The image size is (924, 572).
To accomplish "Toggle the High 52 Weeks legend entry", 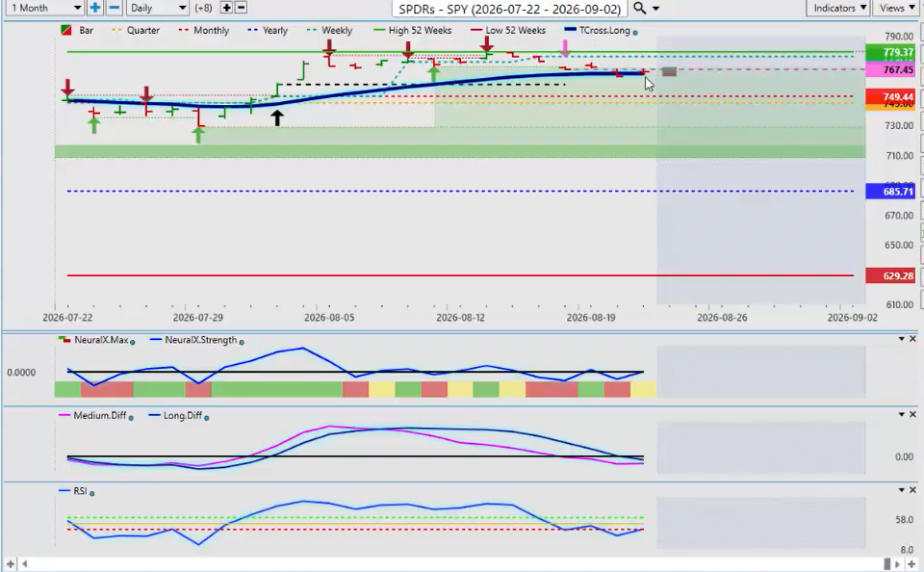I will 413,30.
